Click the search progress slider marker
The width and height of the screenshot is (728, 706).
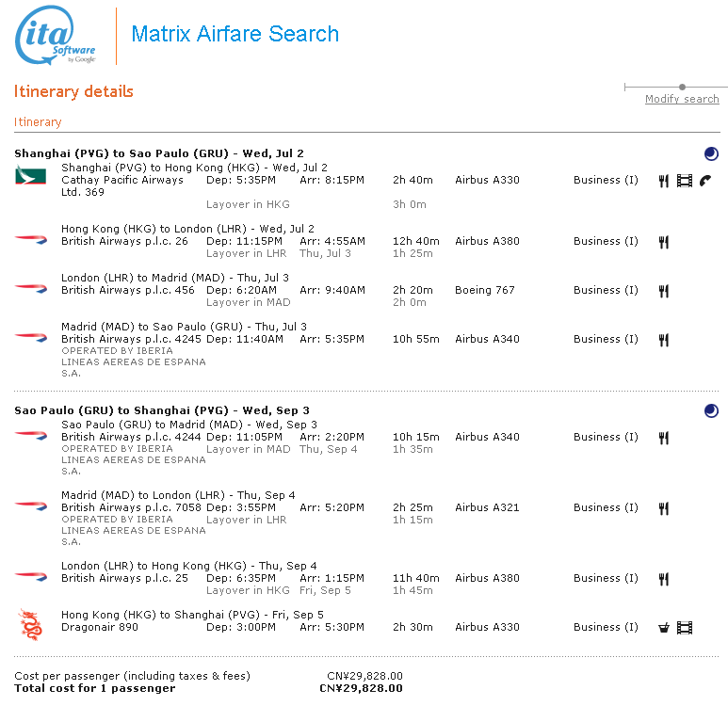coord(682,88)
